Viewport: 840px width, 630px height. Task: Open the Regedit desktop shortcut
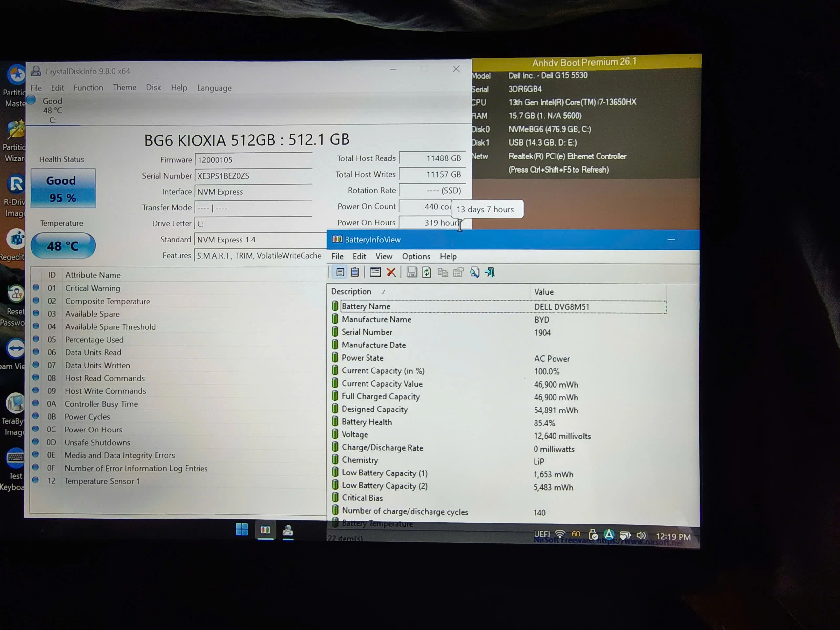pyautogui.click(x=14, y=245)
